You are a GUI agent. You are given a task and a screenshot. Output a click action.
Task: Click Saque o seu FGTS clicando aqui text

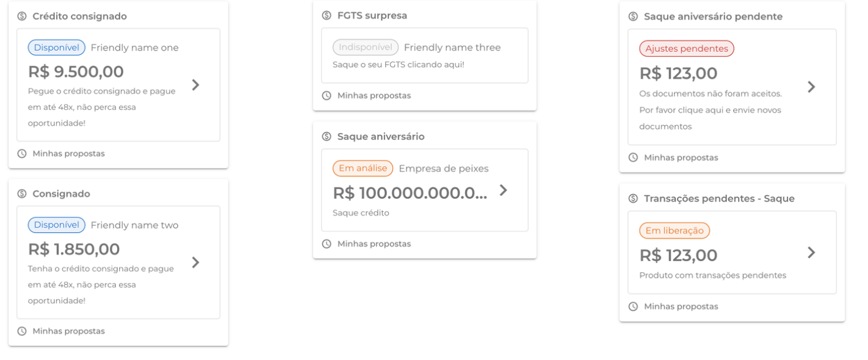[398, 64]
